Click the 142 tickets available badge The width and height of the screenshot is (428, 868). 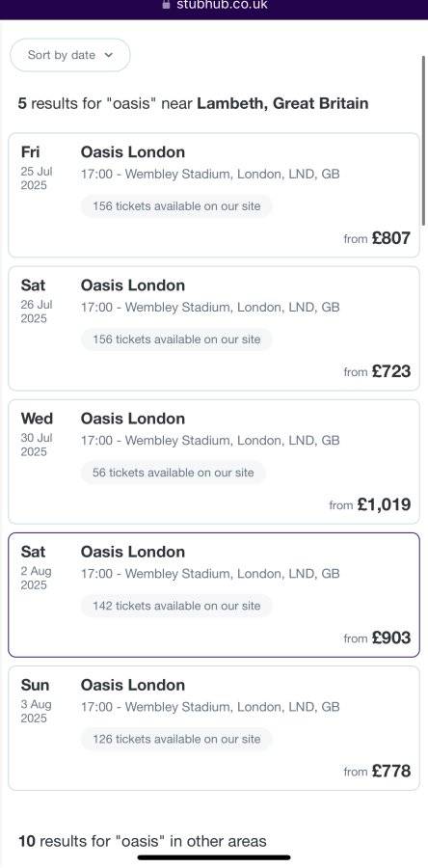coord(176,606)
